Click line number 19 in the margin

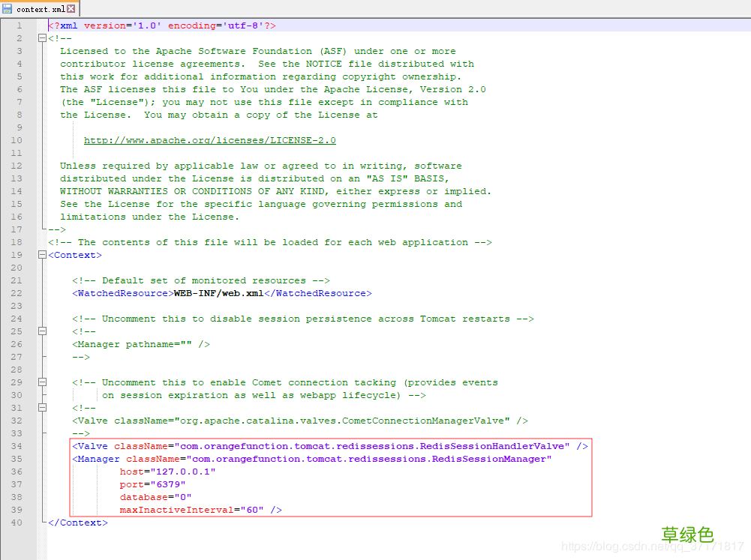pyautogui.click(x=17, y=255)
